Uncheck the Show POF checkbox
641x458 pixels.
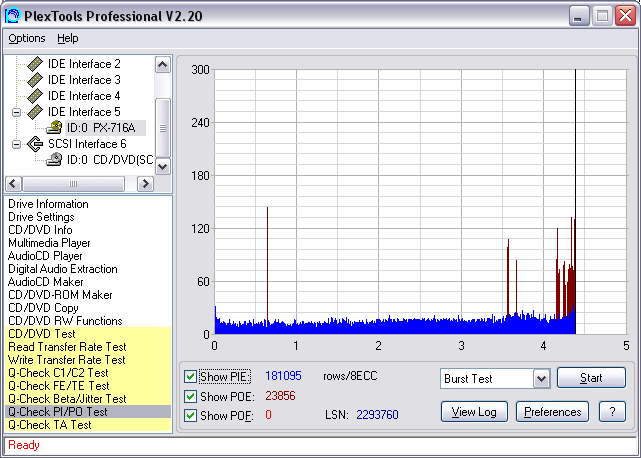pyautogui.click(x=190, y=415)
